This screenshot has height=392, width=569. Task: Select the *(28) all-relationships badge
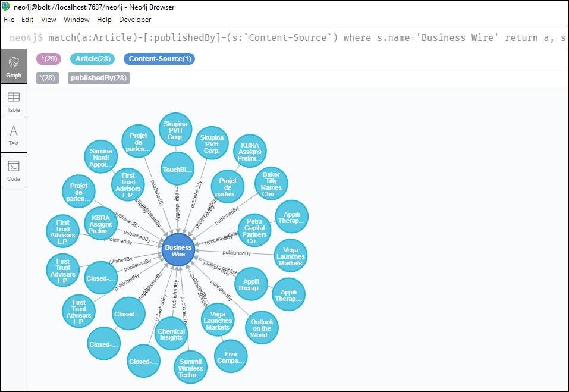[x=48, y=78]
